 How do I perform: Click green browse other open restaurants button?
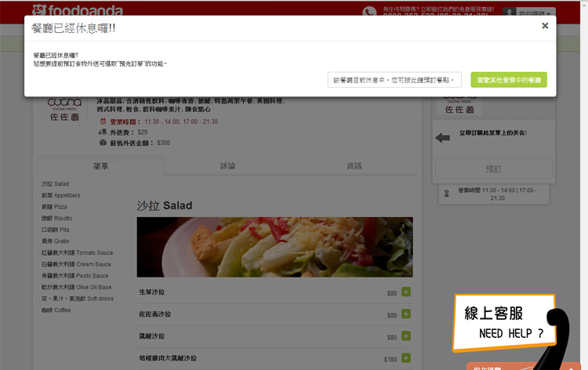point(509,80)
